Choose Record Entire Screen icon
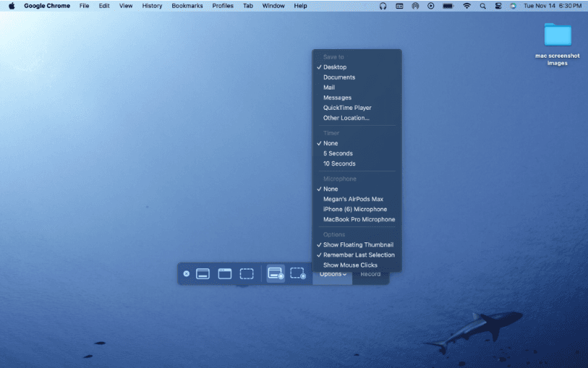This screenshot has height=368, width=588. click(276, 274)
